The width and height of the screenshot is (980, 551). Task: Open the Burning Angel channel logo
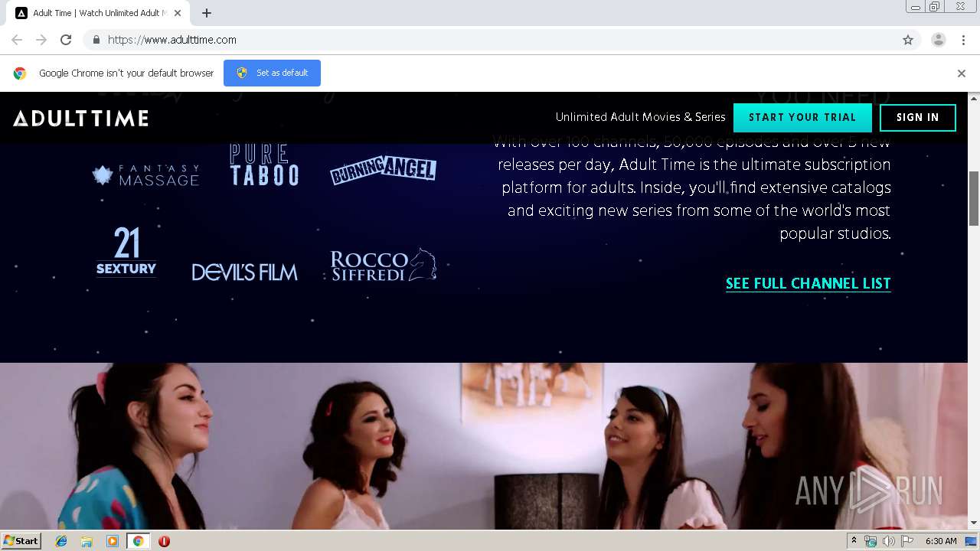coord(383,170)
